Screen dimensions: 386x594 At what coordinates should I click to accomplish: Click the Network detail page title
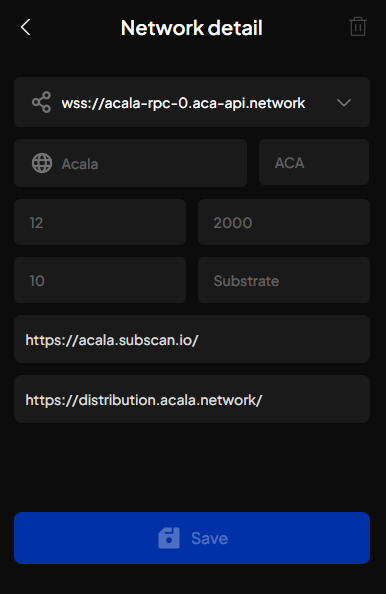click(x=192, y=28)
